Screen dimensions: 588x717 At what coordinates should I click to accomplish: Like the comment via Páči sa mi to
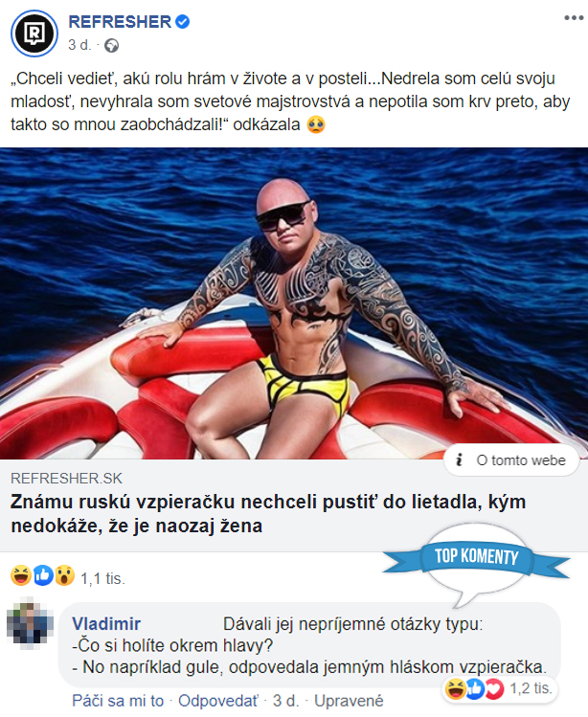click(x=118, y=701)
